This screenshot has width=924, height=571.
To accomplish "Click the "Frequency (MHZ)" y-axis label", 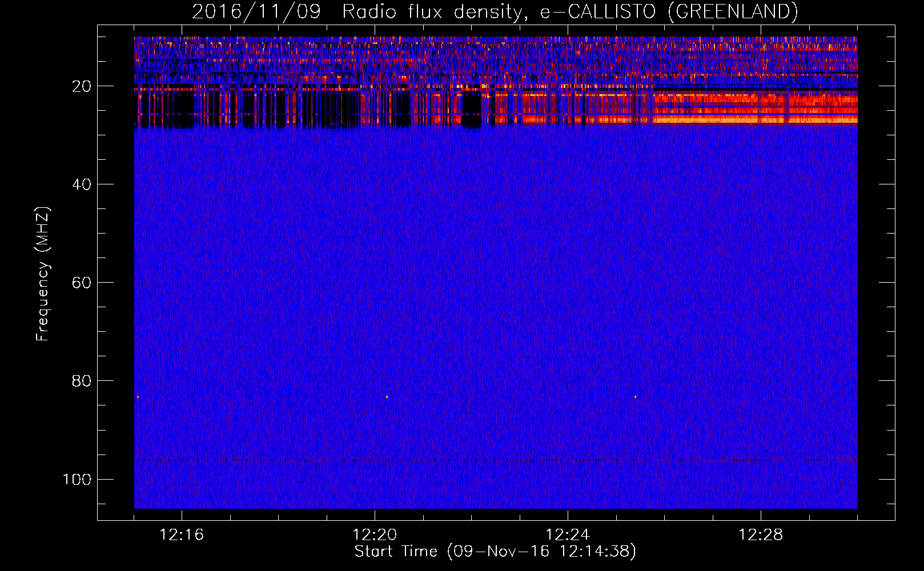I will (x=43, y=274).
